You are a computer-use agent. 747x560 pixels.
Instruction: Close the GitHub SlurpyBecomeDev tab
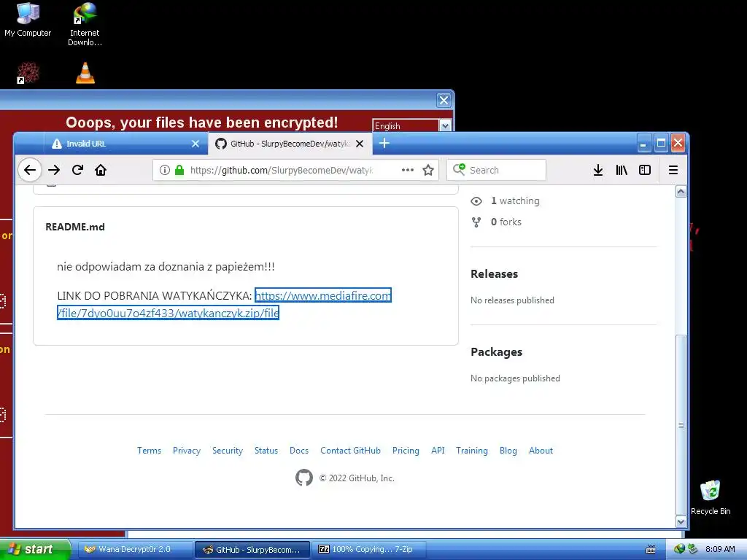(360, 144)
